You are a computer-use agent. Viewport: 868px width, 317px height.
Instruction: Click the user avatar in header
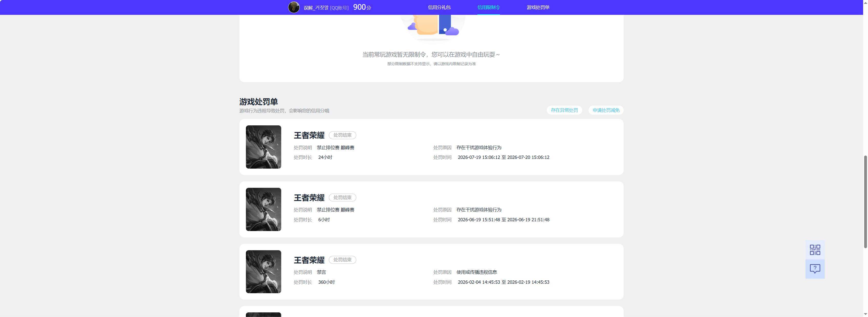294,7
